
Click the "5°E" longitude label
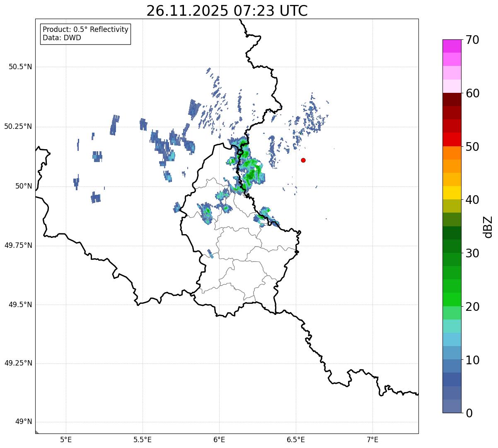[x=66, y=440]
